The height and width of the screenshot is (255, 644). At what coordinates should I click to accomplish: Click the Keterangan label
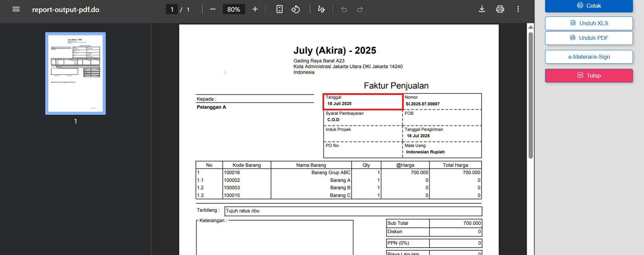[x=213, y=220]
